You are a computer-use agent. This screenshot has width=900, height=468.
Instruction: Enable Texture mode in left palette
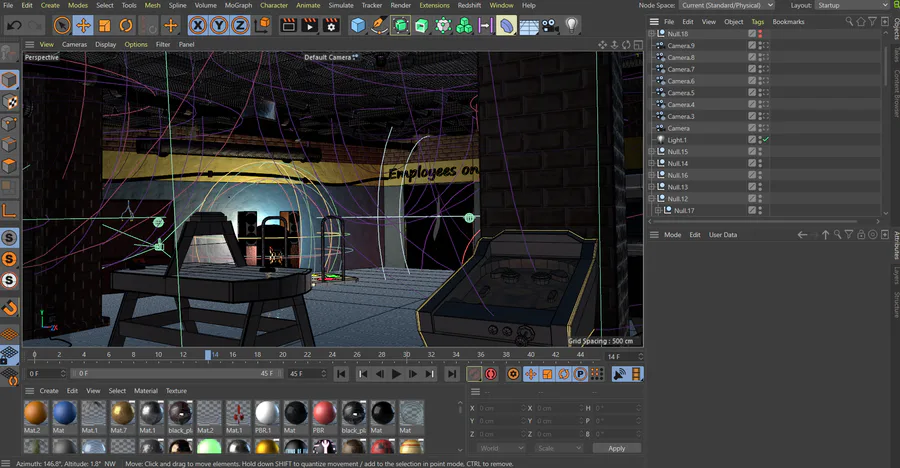pos(9,102)
